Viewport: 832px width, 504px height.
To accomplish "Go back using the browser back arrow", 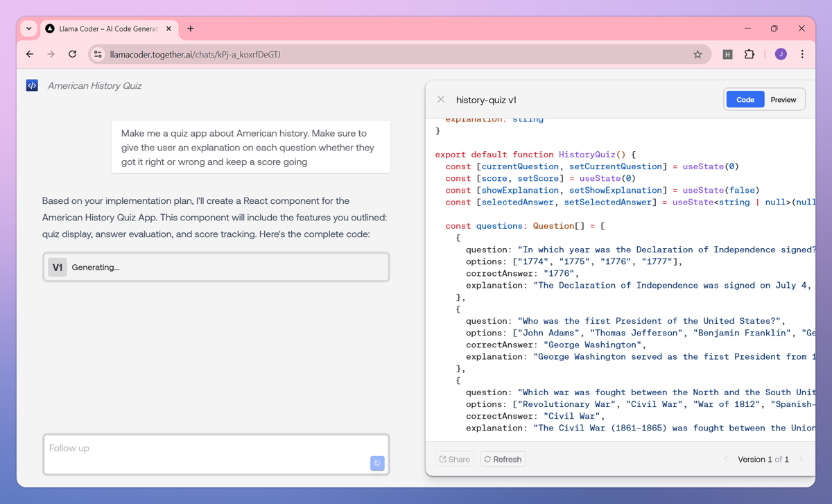I will click(29, 54).
